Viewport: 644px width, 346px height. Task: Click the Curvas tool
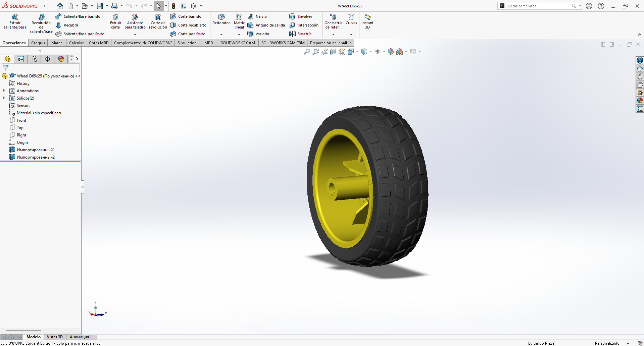[351, 19]
